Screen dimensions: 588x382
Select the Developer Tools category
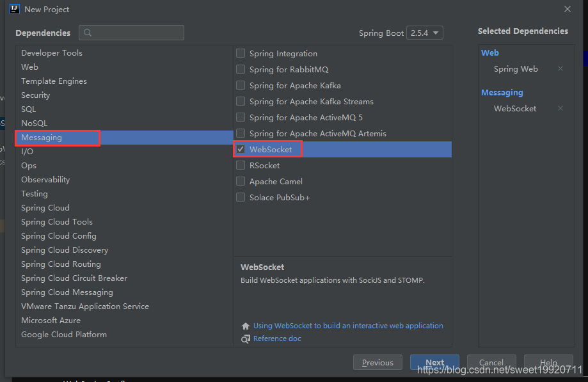125,53
